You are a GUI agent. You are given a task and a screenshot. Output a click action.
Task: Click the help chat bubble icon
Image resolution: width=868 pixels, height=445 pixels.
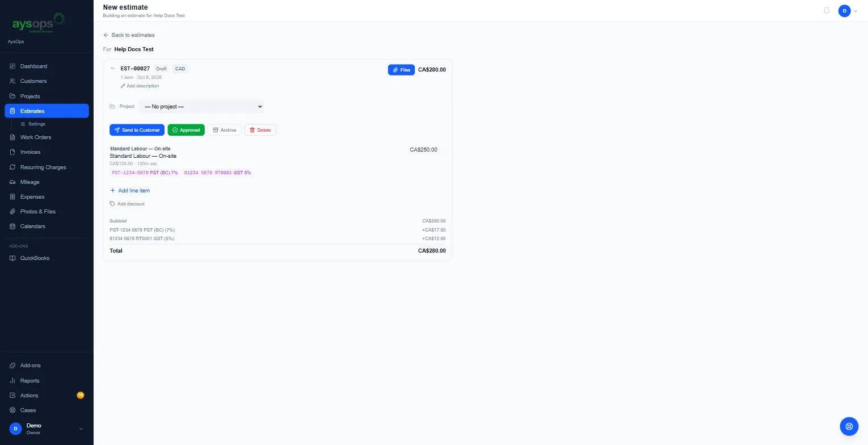tap(849, 426)
